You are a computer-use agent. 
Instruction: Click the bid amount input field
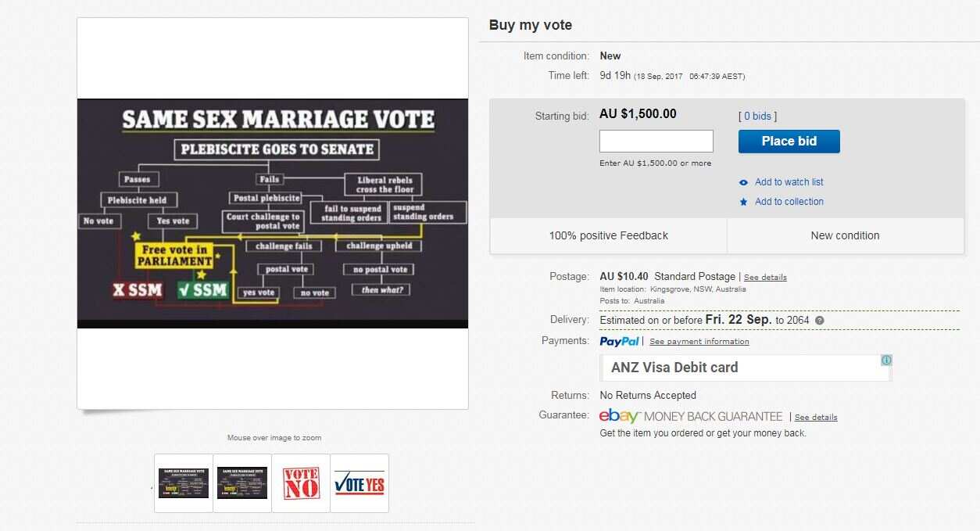coord(656,141)
